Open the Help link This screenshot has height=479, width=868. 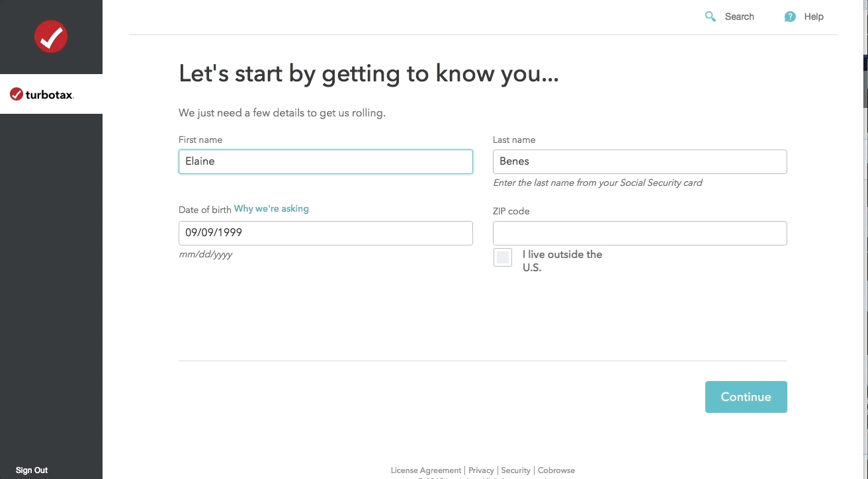pos(814,17)
